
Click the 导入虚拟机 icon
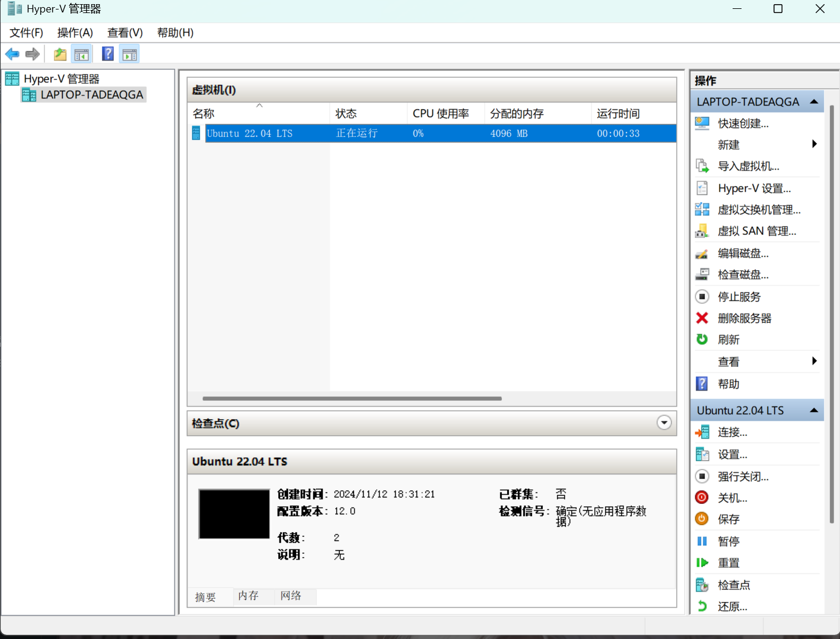(702, 166)
